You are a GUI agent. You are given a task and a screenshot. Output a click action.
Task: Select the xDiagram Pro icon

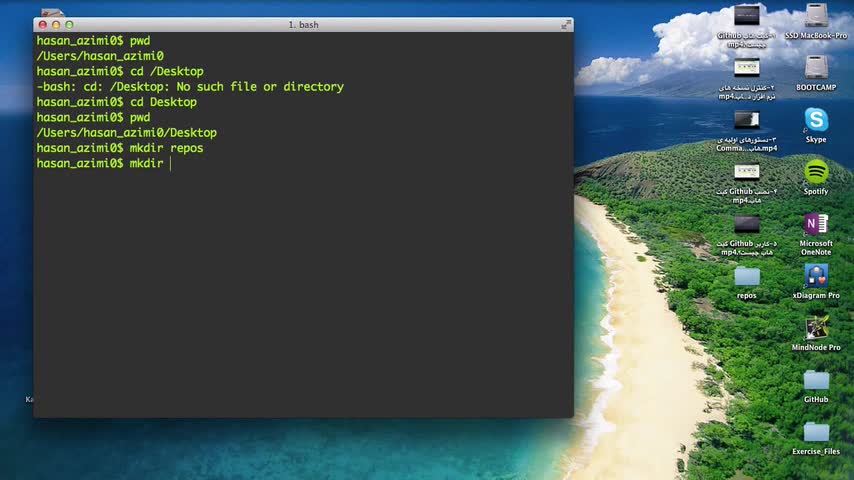pyautogui.click(x=816, y=276)
